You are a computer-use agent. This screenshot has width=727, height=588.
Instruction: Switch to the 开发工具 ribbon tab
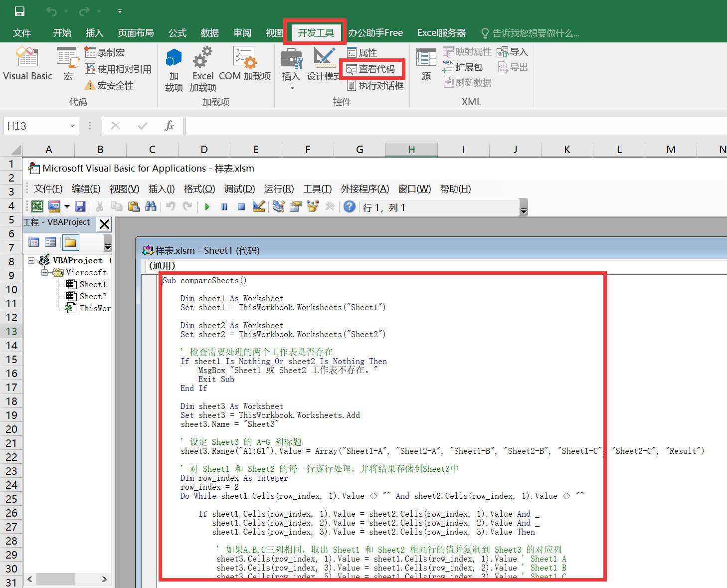[x=316, y=33]
